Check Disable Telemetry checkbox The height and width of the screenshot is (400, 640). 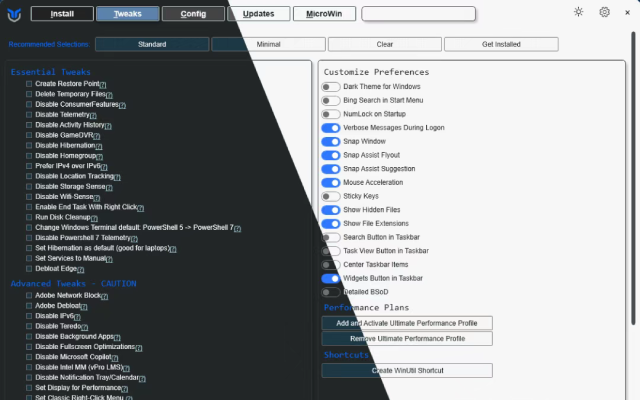pyautogui.click(x=29, y=115)
